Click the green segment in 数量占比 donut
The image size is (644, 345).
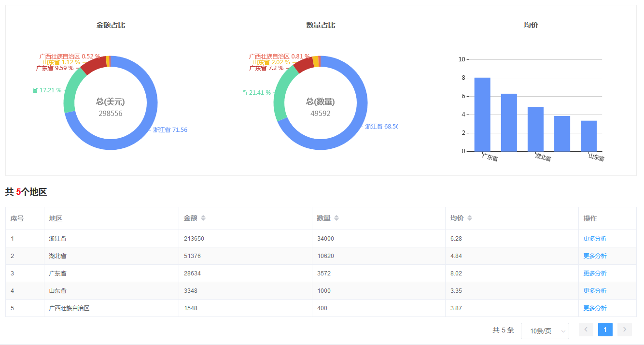pyautogui.click(x=280, y=94)
